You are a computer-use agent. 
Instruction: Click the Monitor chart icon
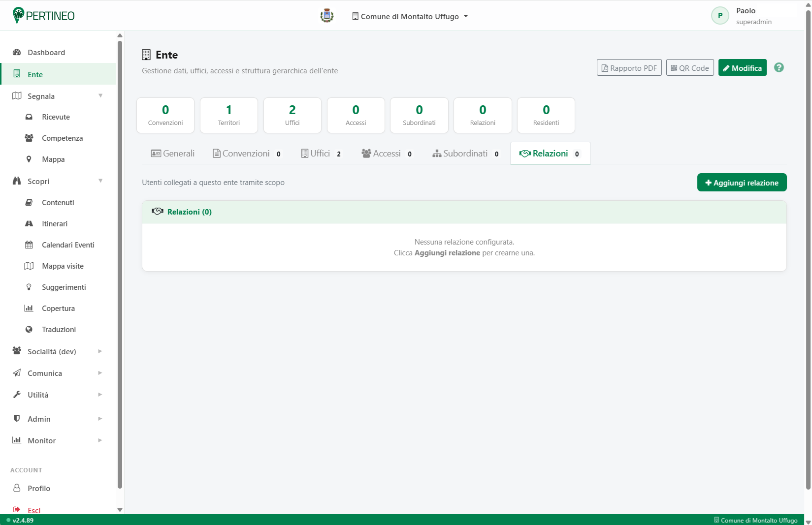(17, 440)
